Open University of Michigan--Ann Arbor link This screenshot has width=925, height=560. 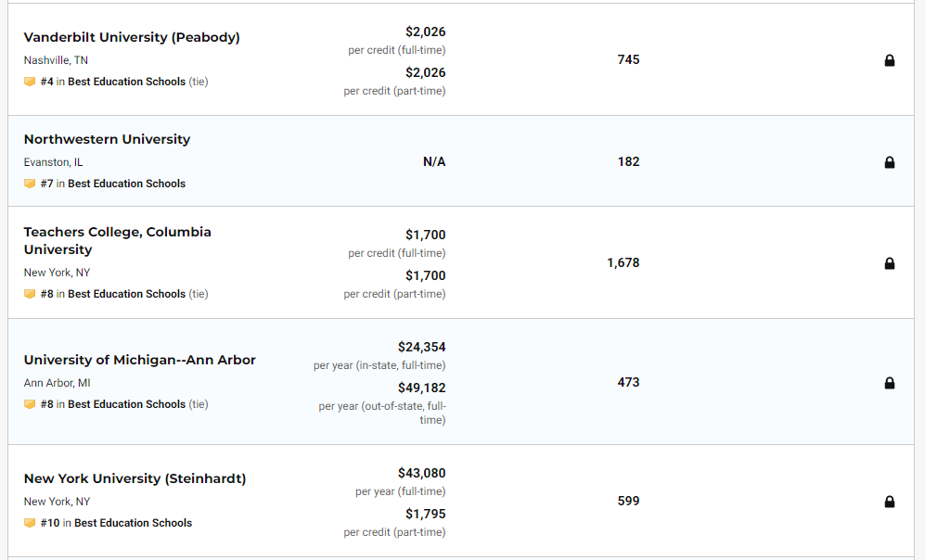(x=139, y=360)
